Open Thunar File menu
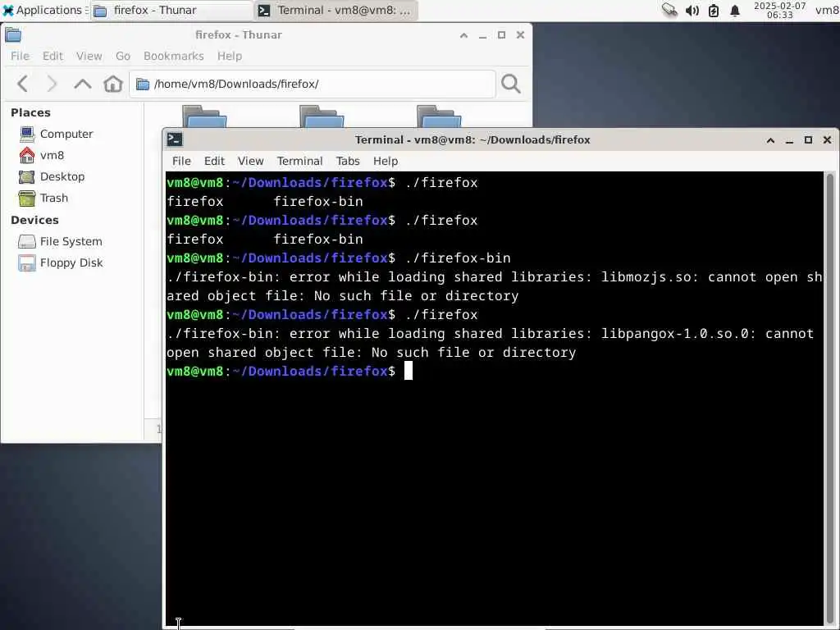The height and width of the screenshot is (630, 840). click(x=20, y=56)
